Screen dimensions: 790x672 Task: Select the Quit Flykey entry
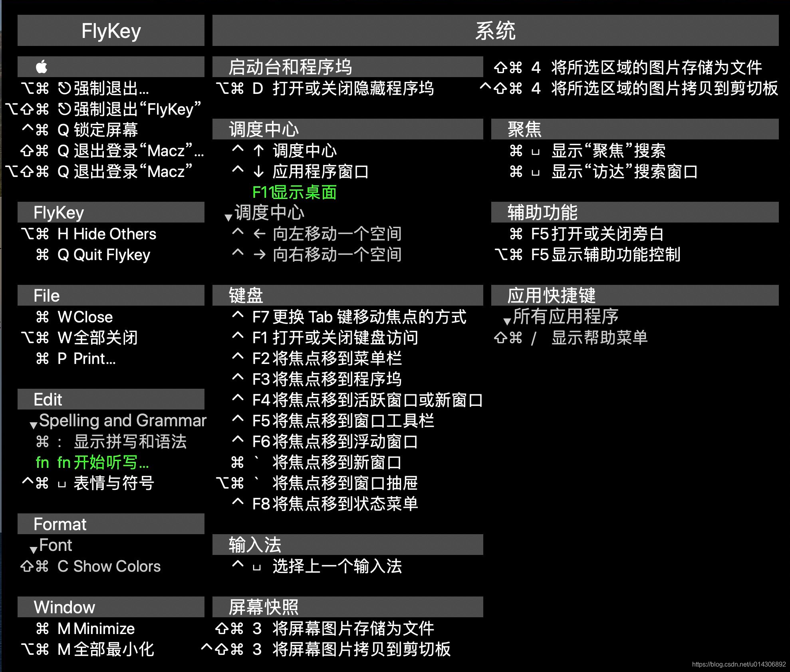(x=112, y=254)
